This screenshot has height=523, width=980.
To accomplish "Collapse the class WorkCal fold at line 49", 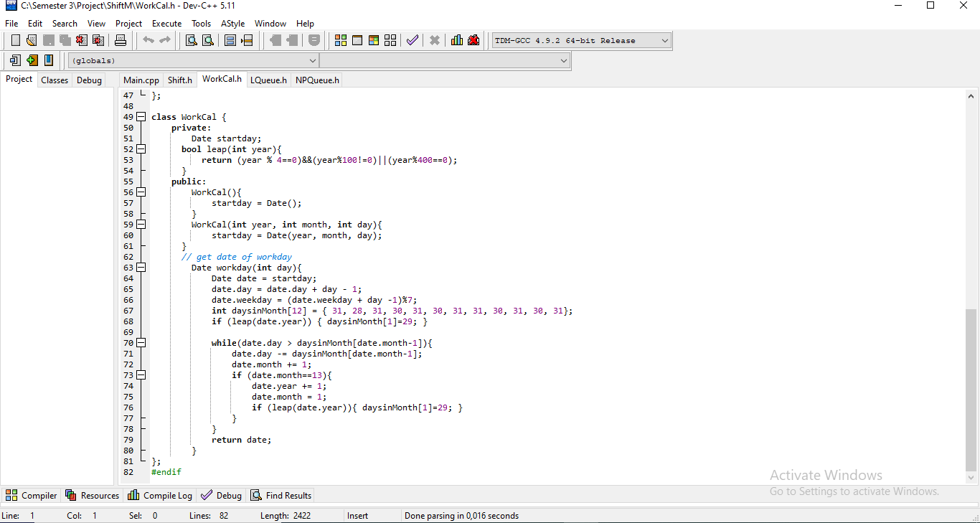I will point(141,117).
